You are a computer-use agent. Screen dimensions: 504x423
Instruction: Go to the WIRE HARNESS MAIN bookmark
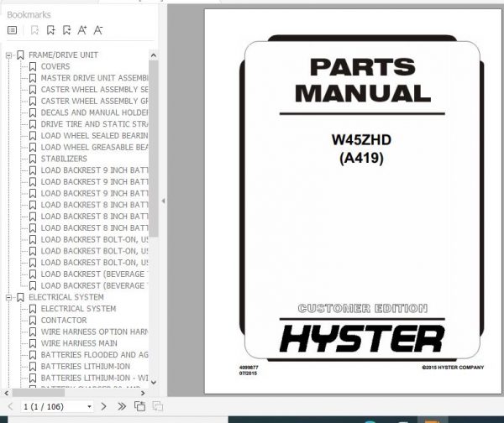79,343
